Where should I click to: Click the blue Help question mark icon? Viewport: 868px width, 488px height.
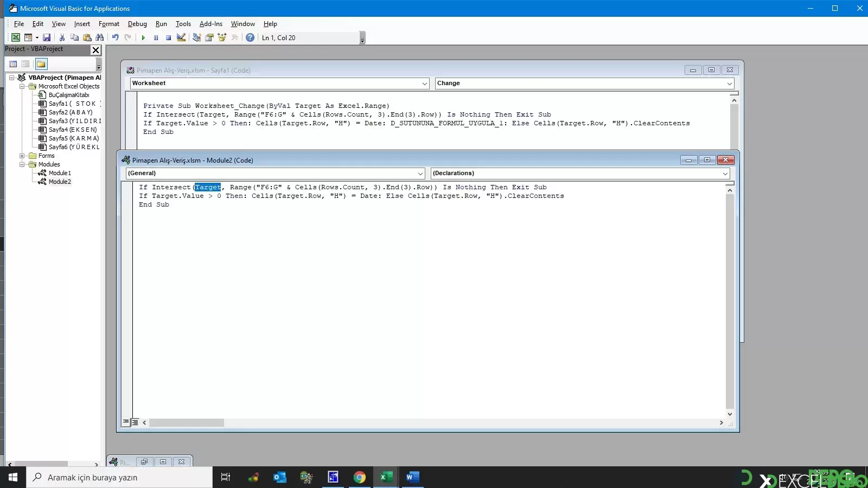[250, 37]
